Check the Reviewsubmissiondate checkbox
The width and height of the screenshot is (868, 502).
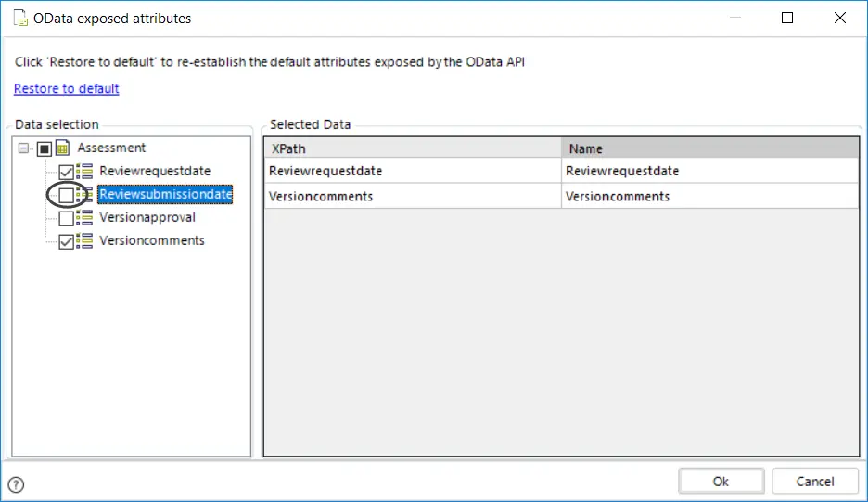coord(67,195)
